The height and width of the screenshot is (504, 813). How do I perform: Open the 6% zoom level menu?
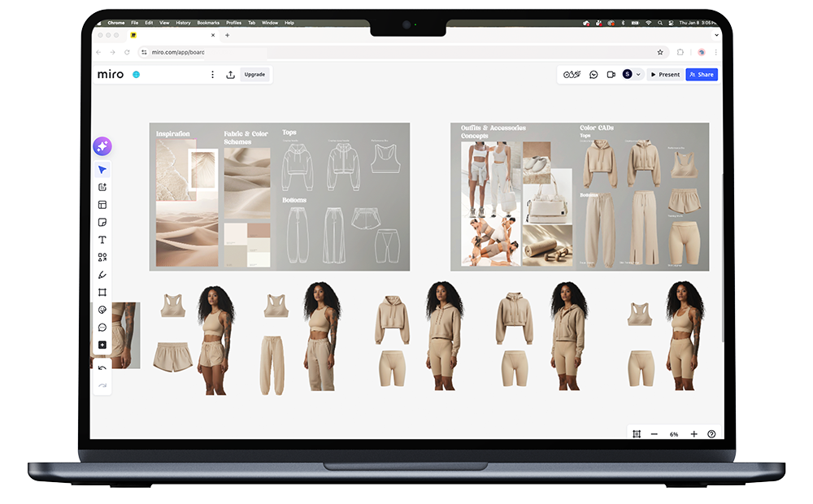click(x=674, y=434)
